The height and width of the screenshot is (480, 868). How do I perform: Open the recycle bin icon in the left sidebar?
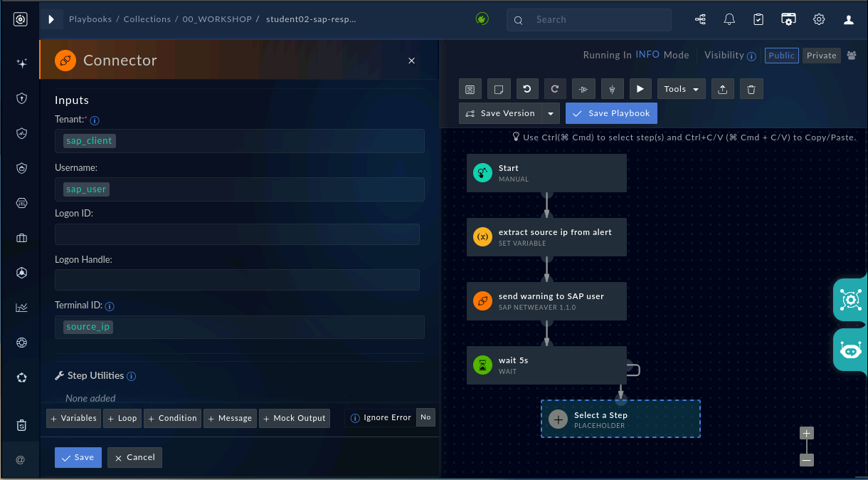(x=22, y=425)
